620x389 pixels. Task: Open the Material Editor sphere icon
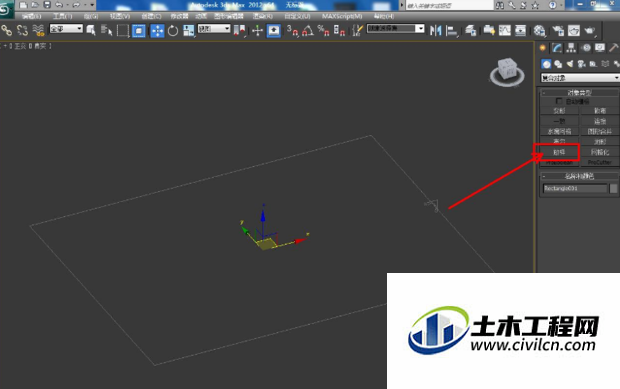coord(539,30)
